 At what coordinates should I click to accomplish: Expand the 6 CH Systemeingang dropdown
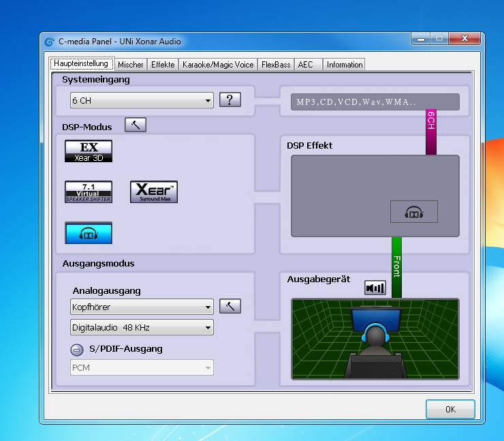pyautogui.click(x=142, y=100)
